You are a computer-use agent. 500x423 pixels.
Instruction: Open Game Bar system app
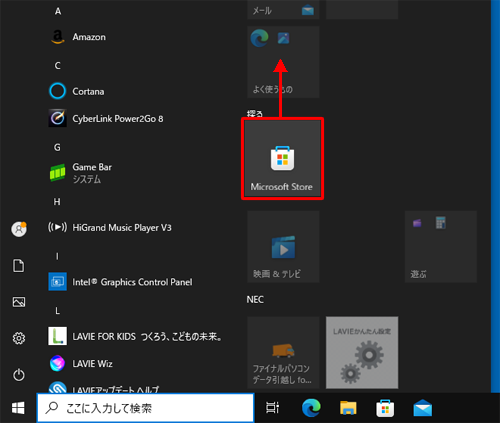tap(81, 173)
